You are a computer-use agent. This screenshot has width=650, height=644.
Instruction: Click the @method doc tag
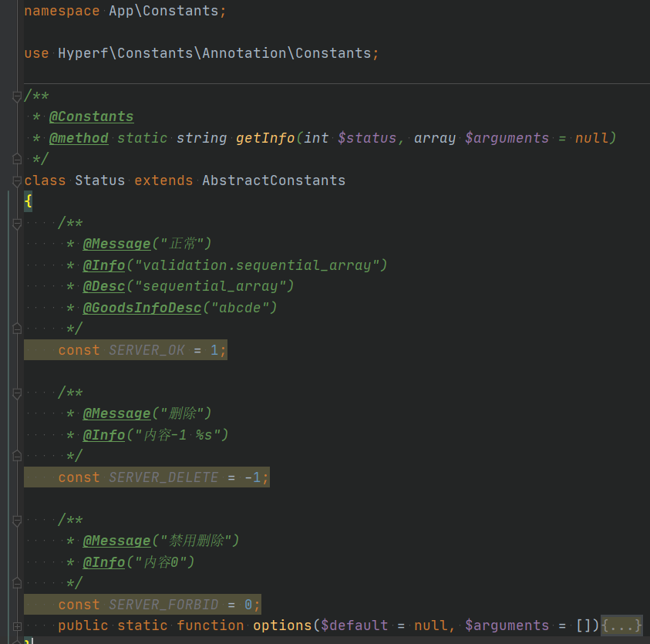point(79,138)
